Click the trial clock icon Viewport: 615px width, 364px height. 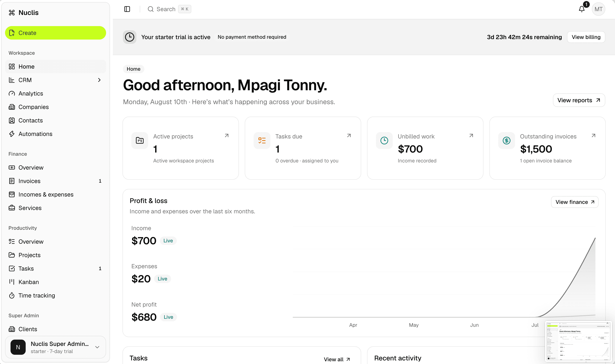tap(129, 37)
